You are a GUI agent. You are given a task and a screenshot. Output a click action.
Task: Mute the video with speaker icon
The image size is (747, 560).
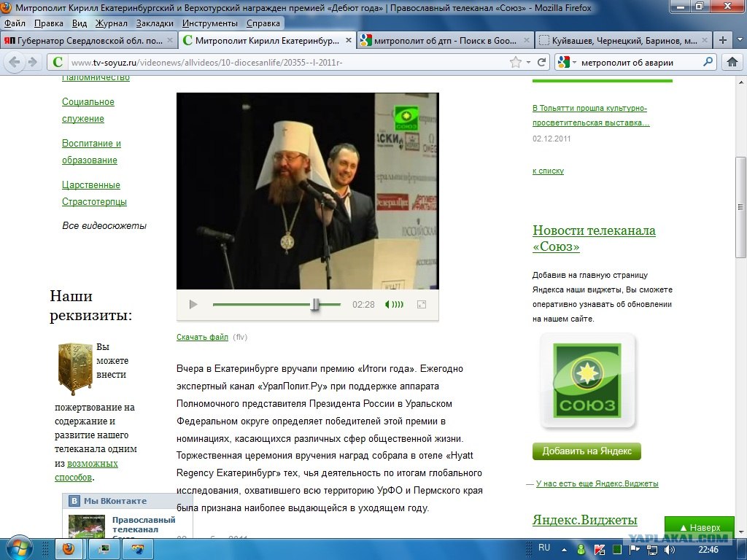387,304
